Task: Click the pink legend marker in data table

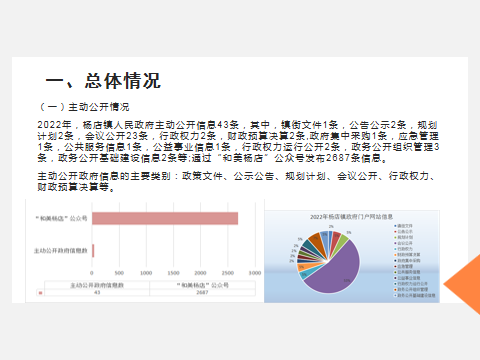Action: click(x=40, y=293)
